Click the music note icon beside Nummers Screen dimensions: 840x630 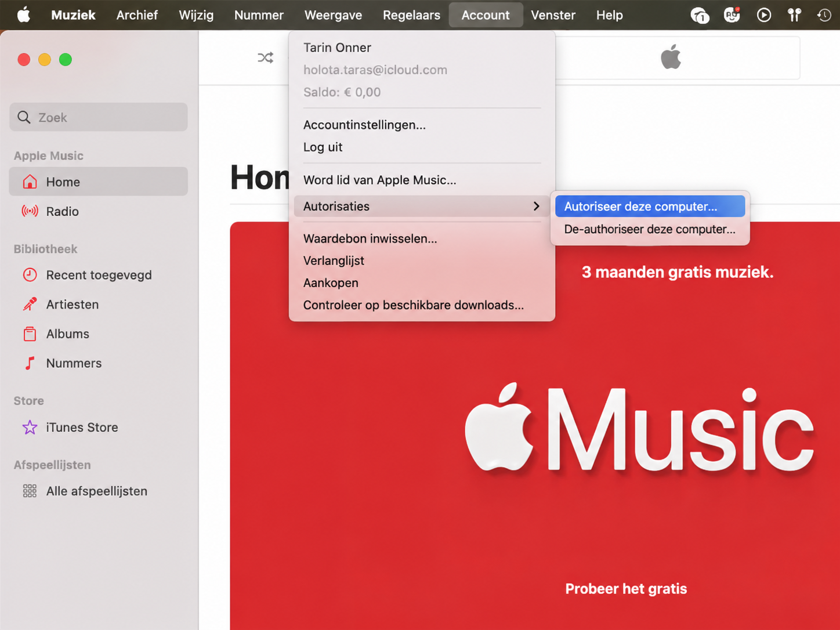tap(30, 363)
